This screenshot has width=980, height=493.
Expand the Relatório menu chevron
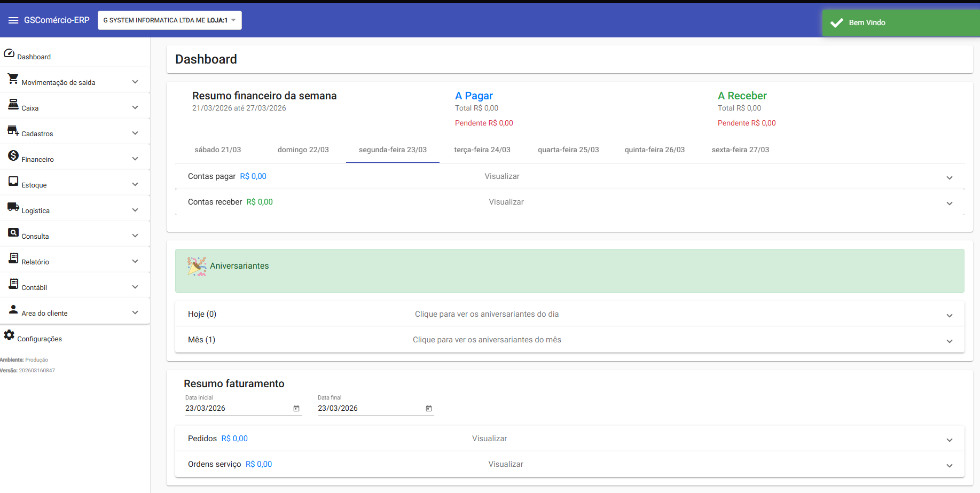(x=135, y=261)
